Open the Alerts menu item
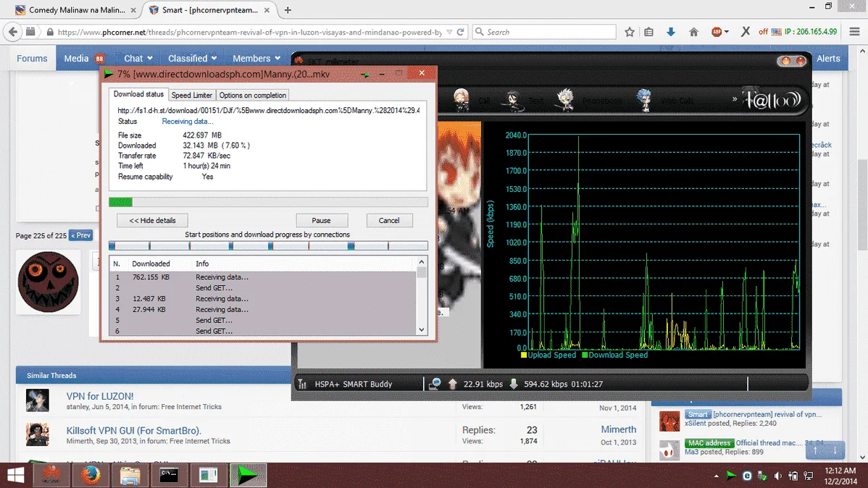The image size is (868, 488). point(828,58)
